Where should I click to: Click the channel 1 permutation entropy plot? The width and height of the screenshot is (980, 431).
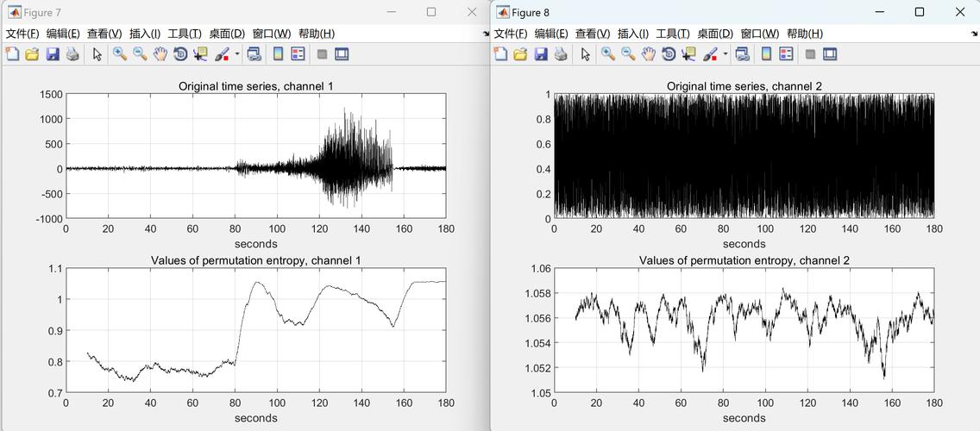[256, 330]
